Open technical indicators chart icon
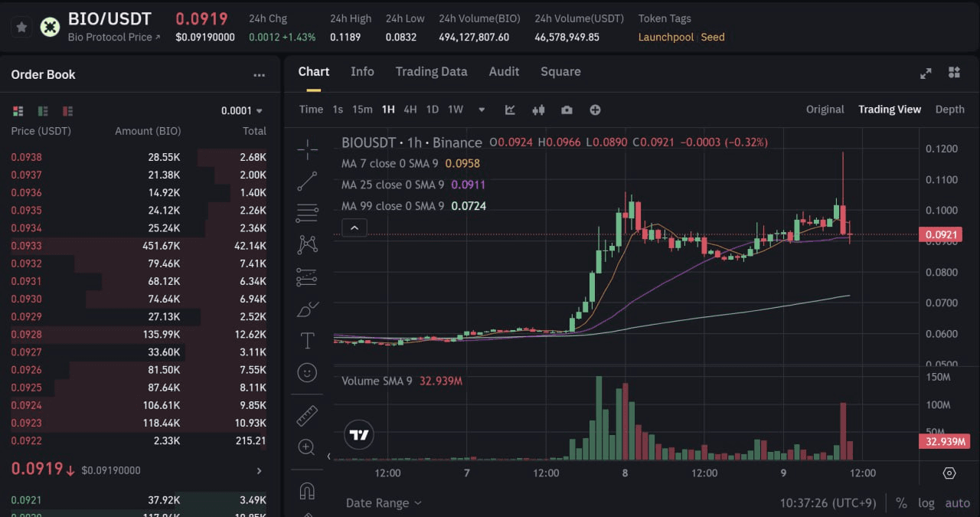Screen dimensions: 980x517 [511, 110]
